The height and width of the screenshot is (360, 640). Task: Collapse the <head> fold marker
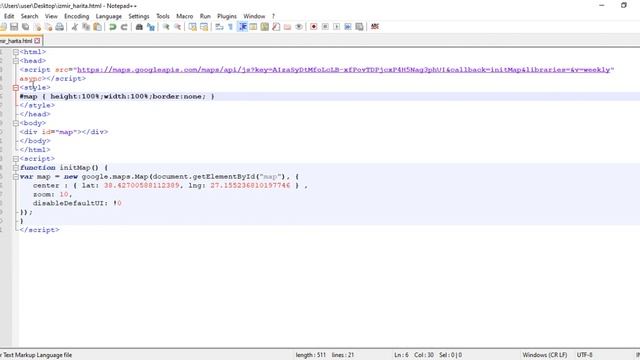[x=16, y=61]
